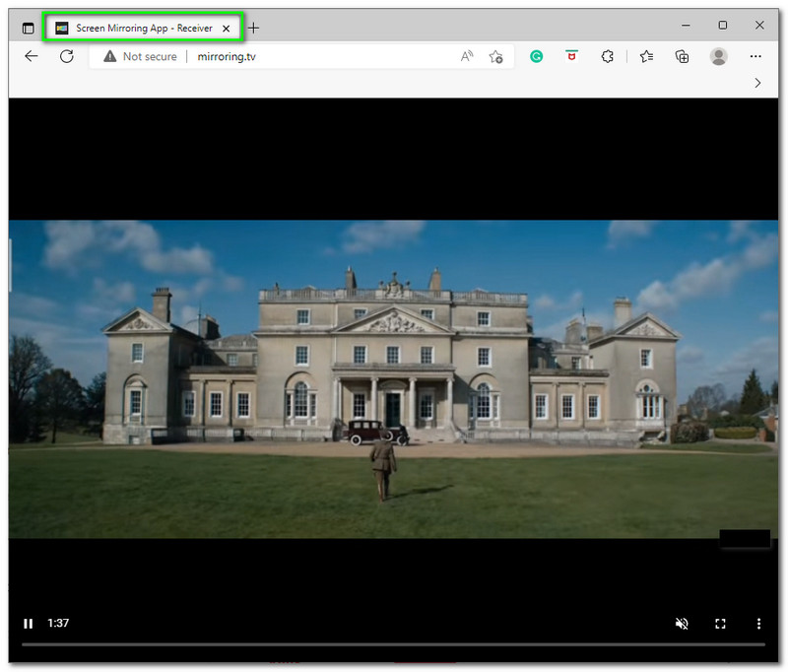Enter fullscreen video mode
Image resolution: width=788 pixels, height=672 pixels.
pos(720,624)
